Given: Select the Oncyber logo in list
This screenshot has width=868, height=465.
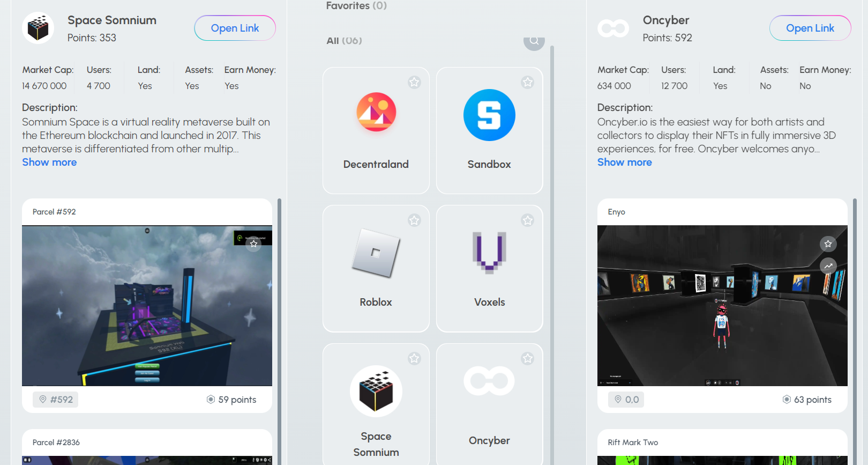Looking at the screenshot, I should tap(489, 381).
